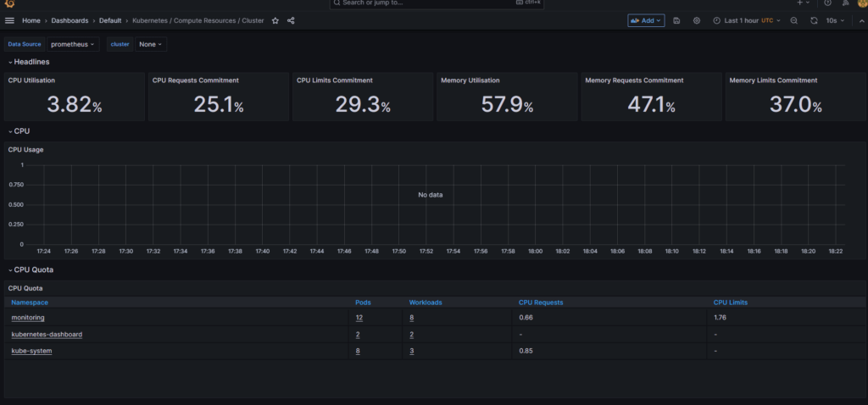This screenshot has width=868, height=405.
Task: Sort table by Pods column
Action: tap(363, 302)
